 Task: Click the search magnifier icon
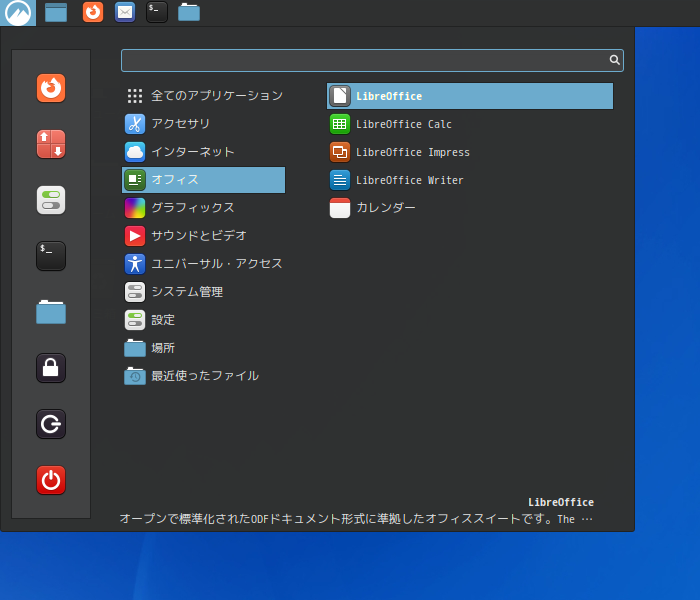(614, 60)
